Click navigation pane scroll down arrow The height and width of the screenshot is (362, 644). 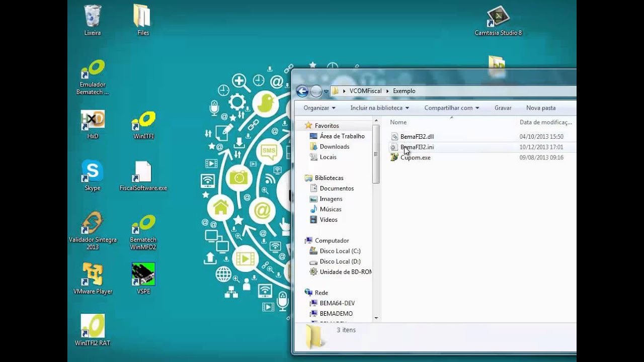coord(376,318)
